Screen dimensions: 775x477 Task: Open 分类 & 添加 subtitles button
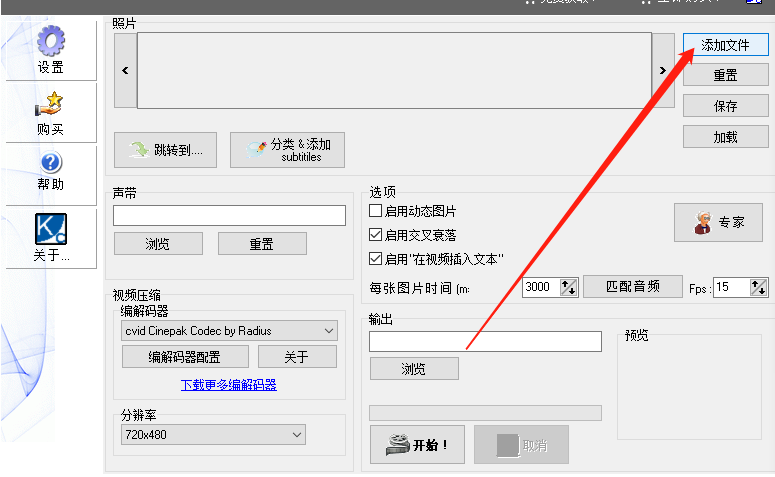pos(287,150)
